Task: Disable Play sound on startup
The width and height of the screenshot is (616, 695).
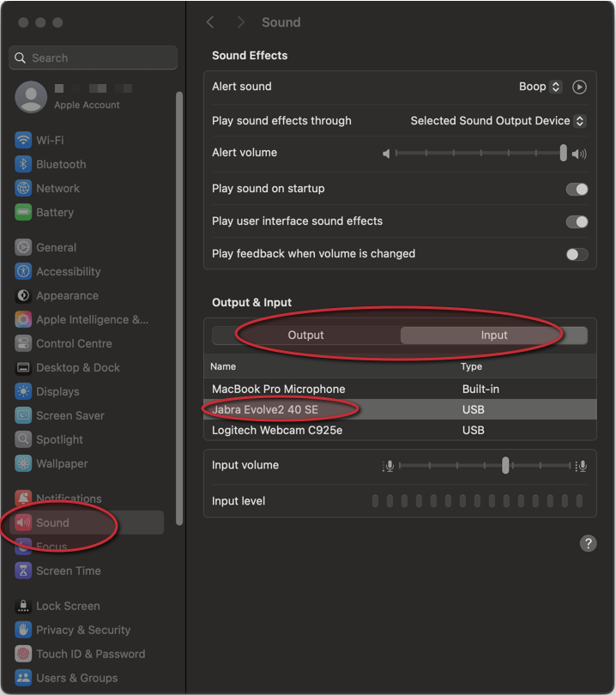Action: (x=576, y=189)
